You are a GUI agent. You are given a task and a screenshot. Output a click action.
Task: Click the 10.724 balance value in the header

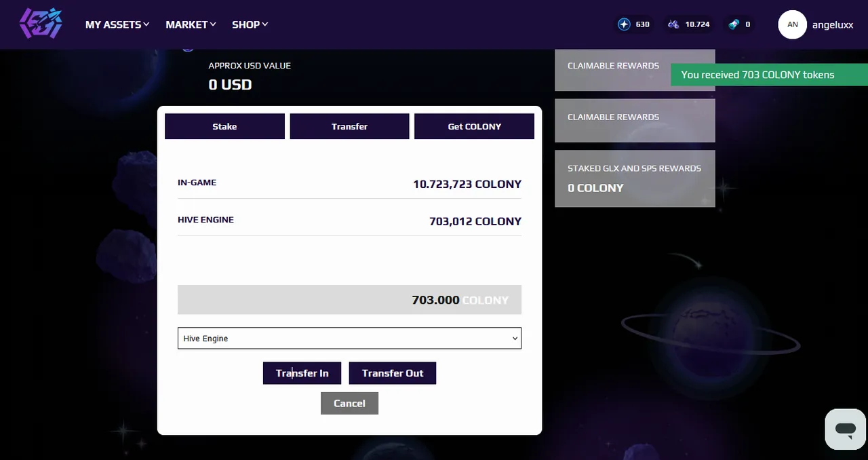697,24
